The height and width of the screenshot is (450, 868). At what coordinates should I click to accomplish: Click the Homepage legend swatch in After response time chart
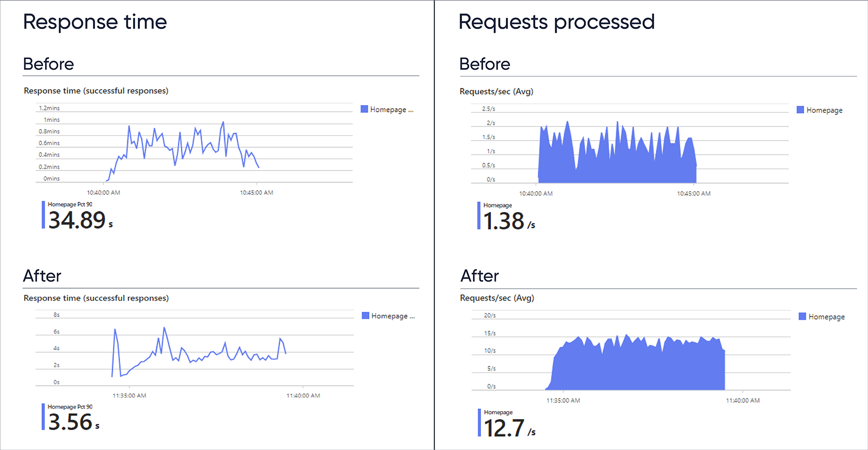[x=365, y=316]
